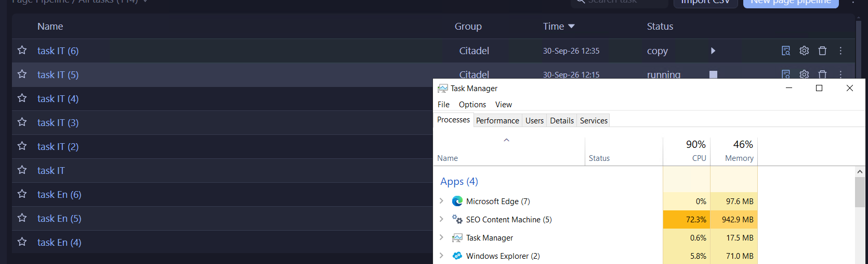Open the task IT (2) link
The width and height of the screenshot is (868, 264).
pyautogui.click(x=58, y=147)
